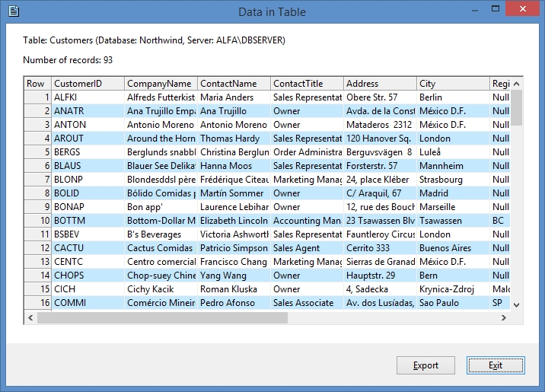
Task: Click the Export button
Action: point(425,365)
